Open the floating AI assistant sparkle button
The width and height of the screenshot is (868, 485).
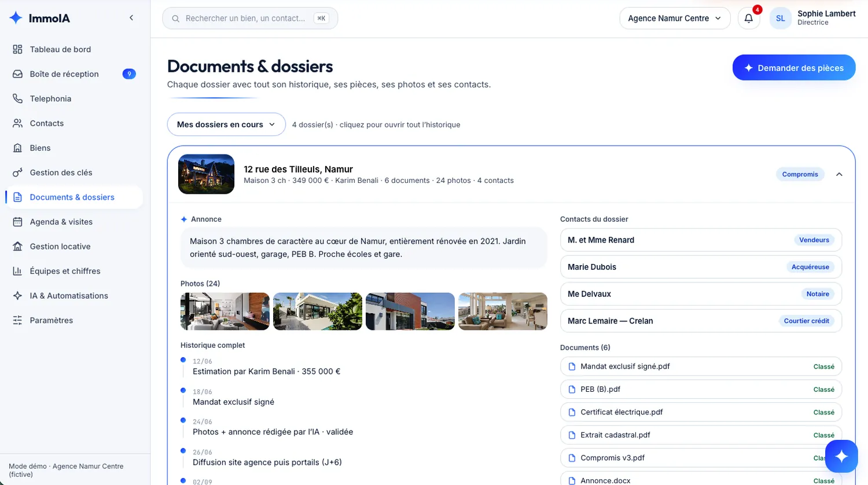point(841,457)
